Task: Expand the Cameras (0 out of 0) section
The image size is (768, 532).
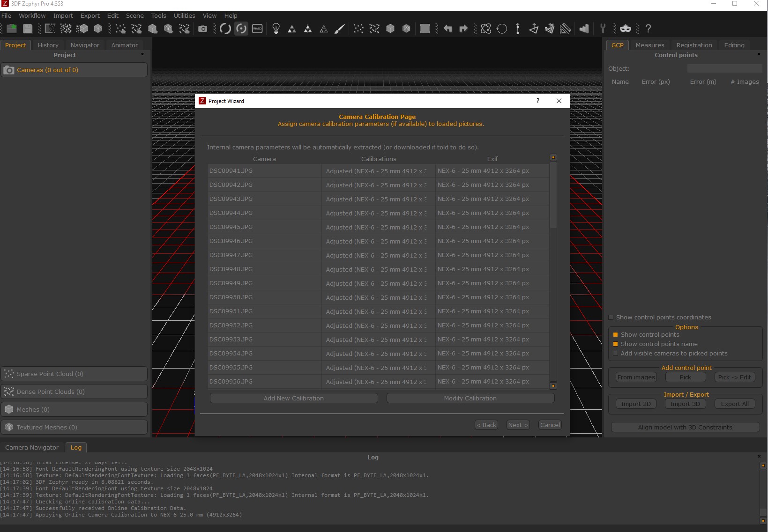Action: coord(74,70)
